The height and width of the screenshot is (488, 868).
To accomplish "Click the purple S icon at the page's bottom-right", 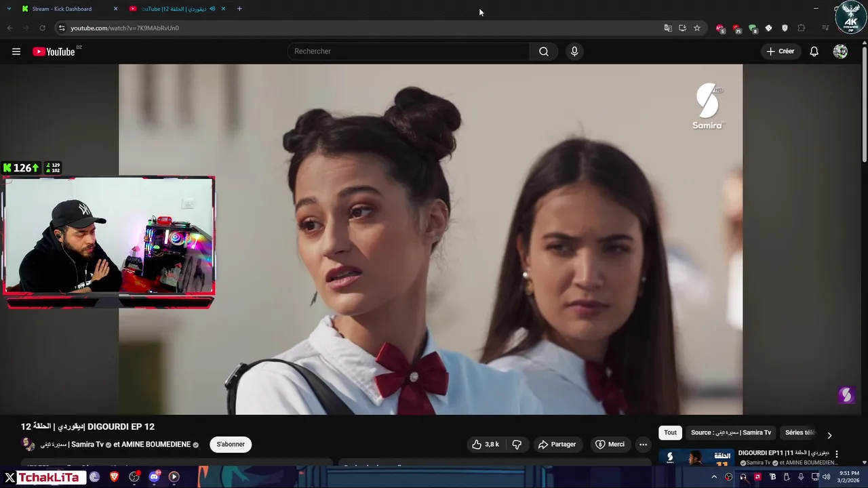I will (846, 395).
